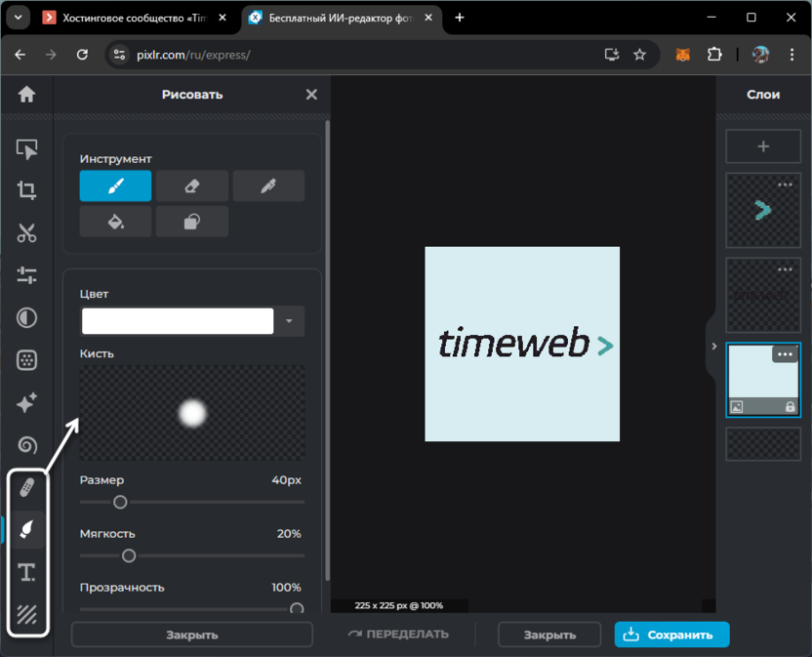Screen dimensions: 812x657
Task: Add a new layer with plus button
Action: tap(763, 146)
